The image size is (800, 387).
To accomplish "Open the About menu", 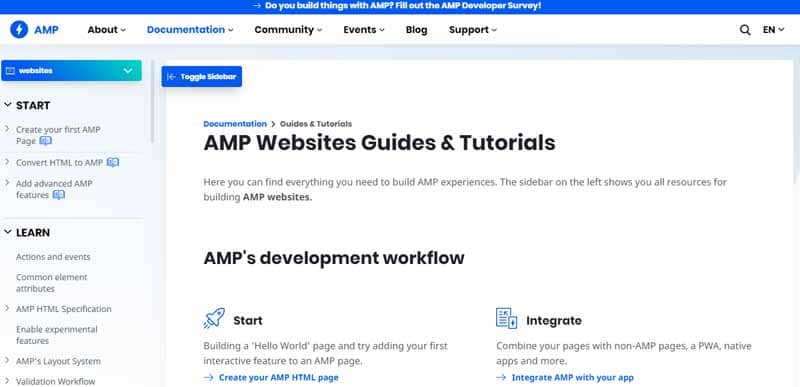I will (106, 30).
